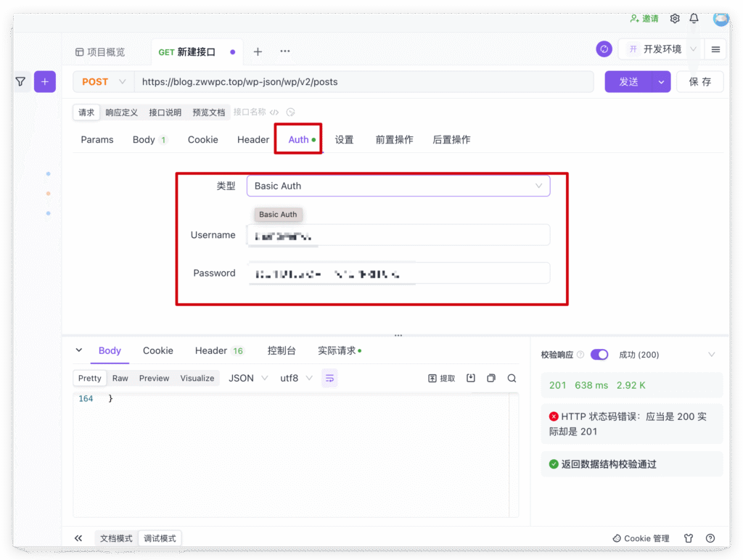Click the purple plus button in sidebar
The width and height of the screenshot is (743, 560).
coord(44,82)
